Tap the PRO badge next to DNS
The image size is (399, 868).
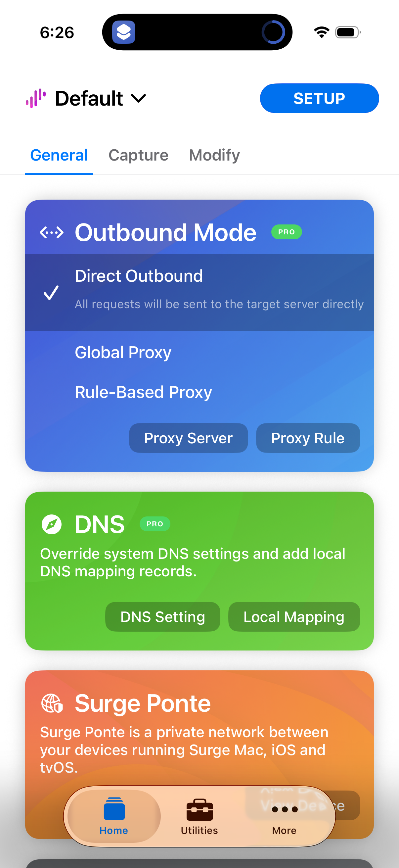(155, 524)
